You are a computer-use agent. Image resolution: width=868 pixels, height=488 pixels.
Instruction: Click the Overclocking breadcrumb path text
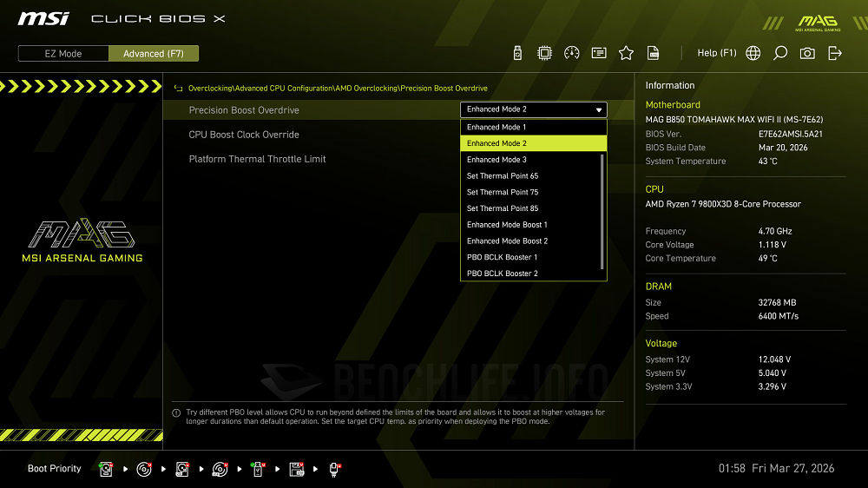click(338, 88)
